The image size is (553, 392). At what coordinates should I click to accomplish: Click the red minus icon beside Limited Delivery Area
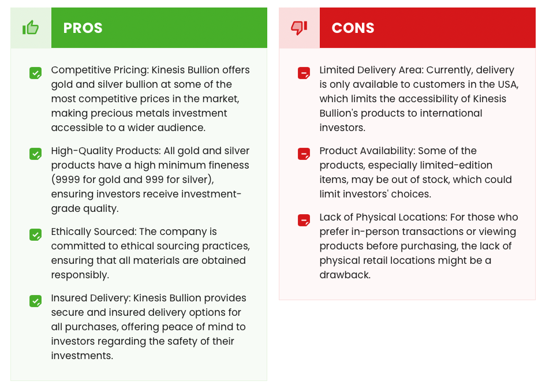click(304, 73)
